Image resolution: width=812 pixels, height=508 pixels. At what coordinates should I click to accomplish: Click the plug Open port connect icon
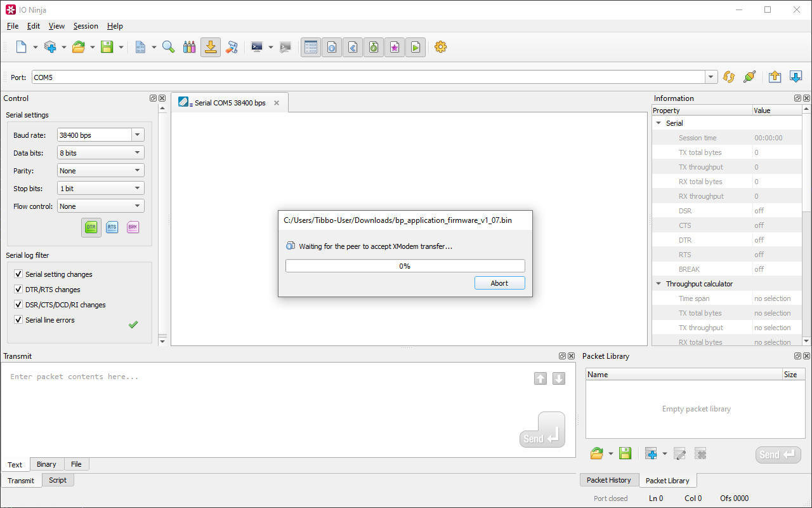pos(750,77)
